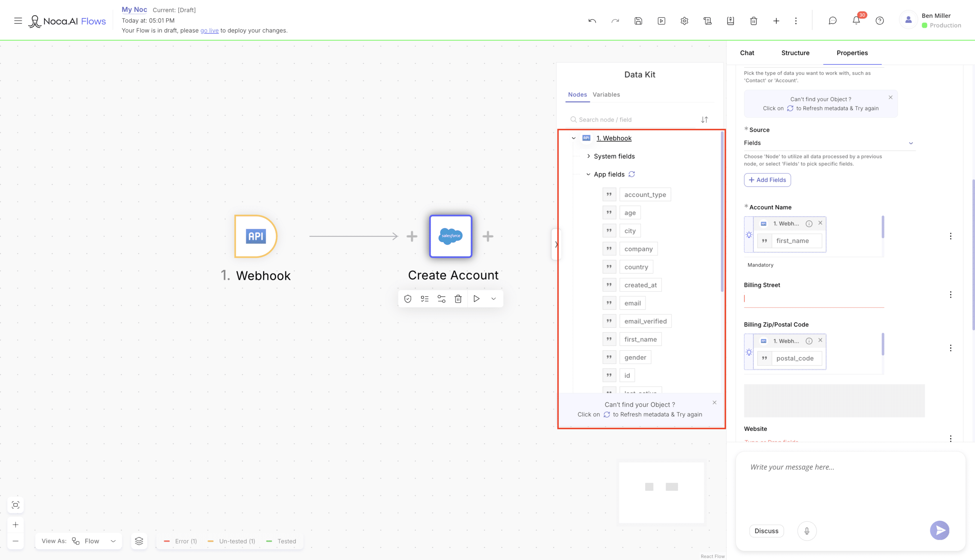975x560 pixels.
Task: Run the Create Account node play button
Action: [476, 299]
